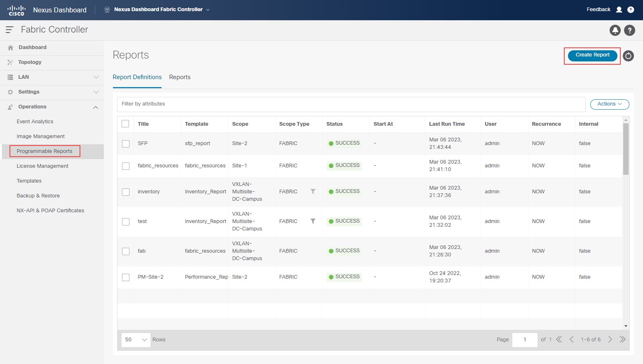Expand the LAN menu chevron
Viewport: 643px width, 364px height.
coord(96,77)
